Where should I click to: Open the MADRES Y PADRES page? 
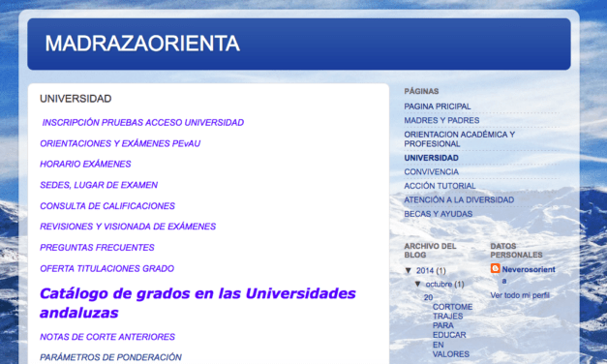441,120
